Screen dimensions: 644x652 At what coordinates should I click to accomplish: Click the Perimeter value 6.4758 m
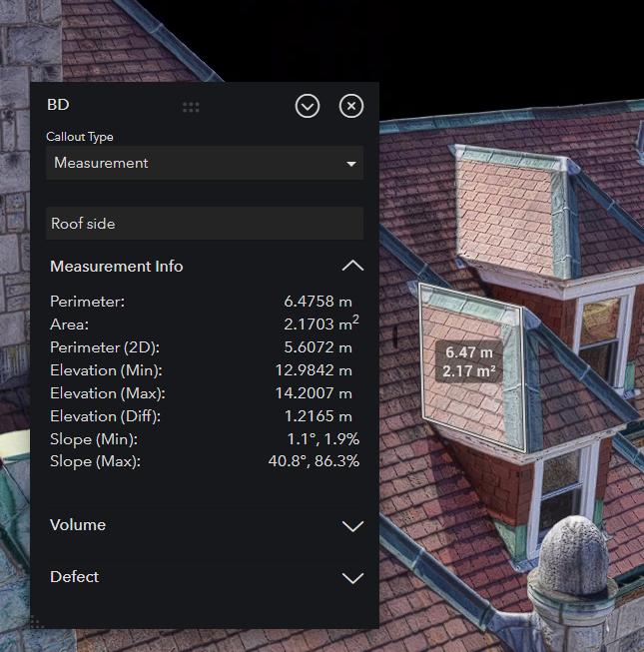tap(318, 301)
